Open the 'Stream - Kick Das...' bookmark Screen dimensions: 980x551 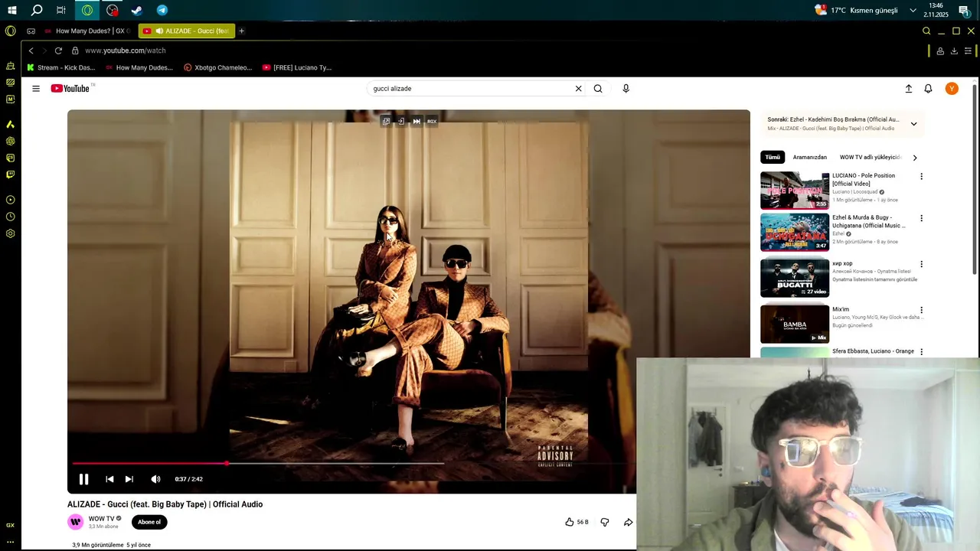tap(61, 67)
